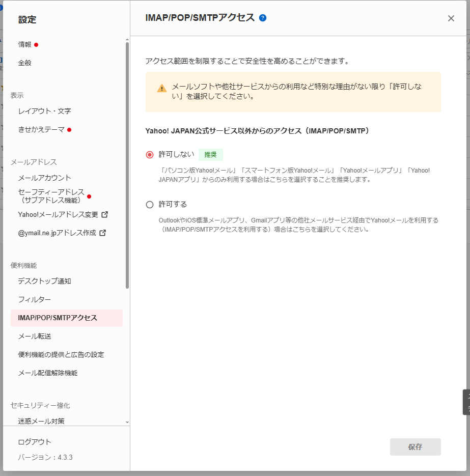Open メールアカウント settings
Viewport: 470px width, 476px height.
point(44,178)
